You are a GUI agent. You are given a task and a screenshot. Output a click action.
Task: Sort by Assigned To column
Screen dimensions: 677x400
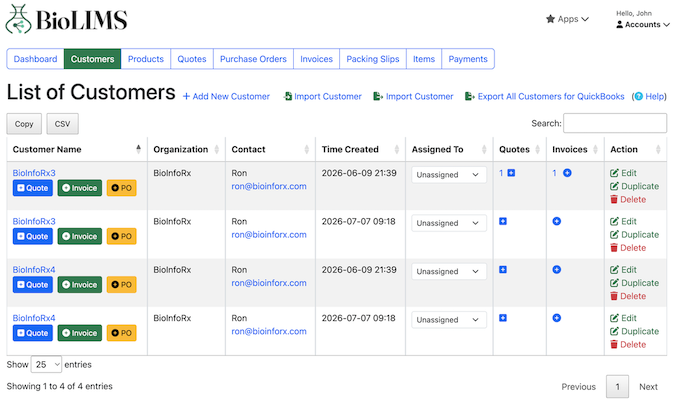pos(449,149)
